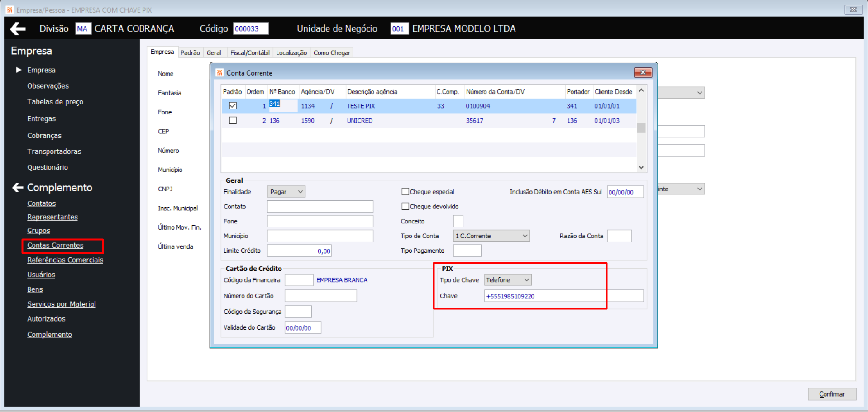Switch to the Geral tab
Viewport: 868px width, 412px height.
214,53
